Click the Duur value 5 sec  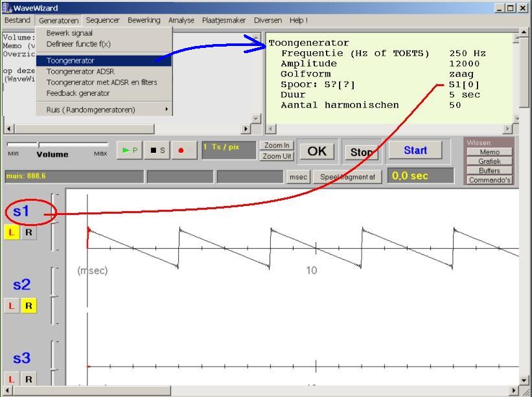(x=465, y=95)
